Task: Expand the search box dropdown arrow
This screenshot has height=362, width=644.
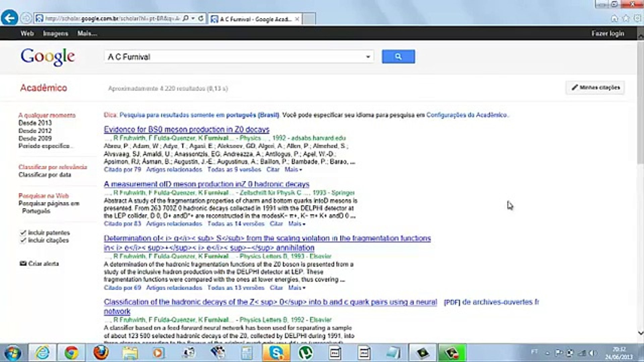Action: (x=368, y=57)
